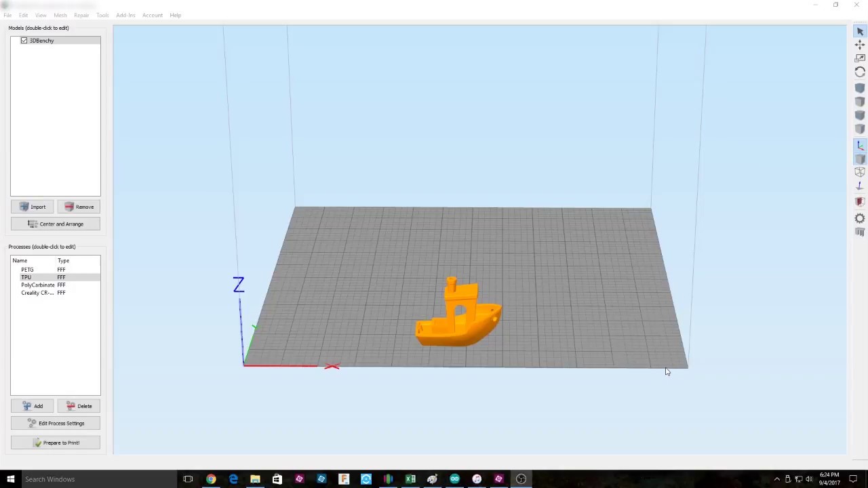Open the Windows Start menu

coord(10,479)
